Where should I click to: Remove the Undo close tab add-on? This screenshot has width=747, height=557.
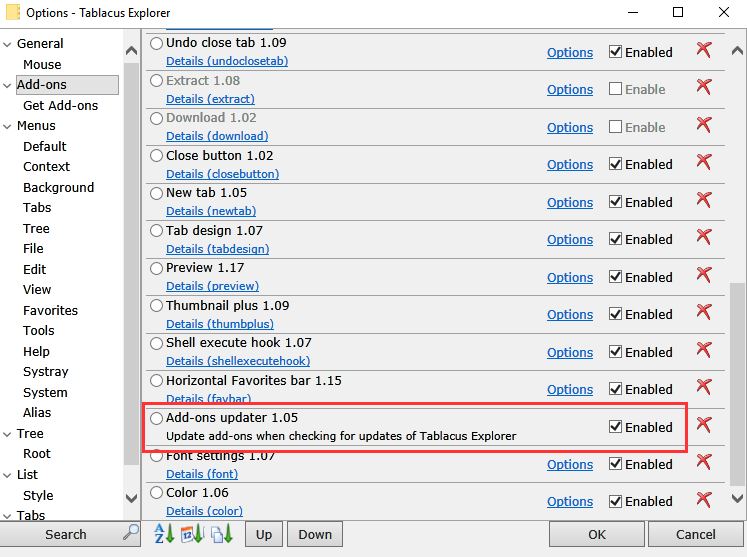704,50
